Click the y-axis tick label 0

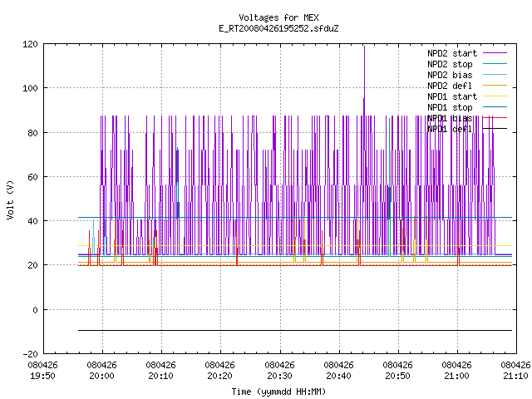[35, 310]
